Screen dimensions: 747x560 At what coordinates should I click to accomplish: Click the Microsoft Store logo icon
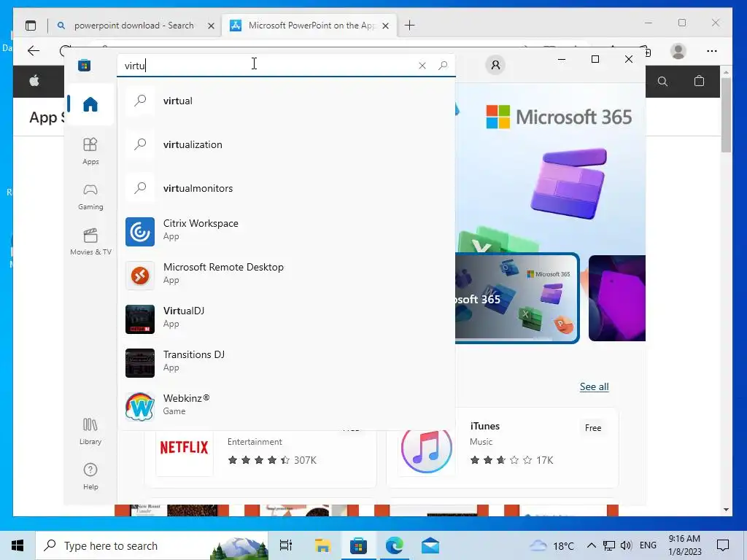click(85, 65)
